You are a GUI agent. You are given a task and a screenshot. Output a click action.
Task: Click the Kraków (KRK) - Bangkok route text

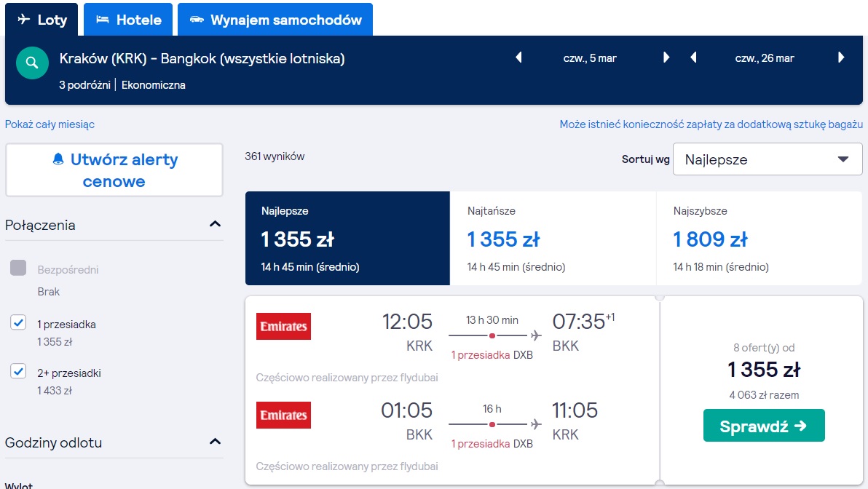coord(202,59)
